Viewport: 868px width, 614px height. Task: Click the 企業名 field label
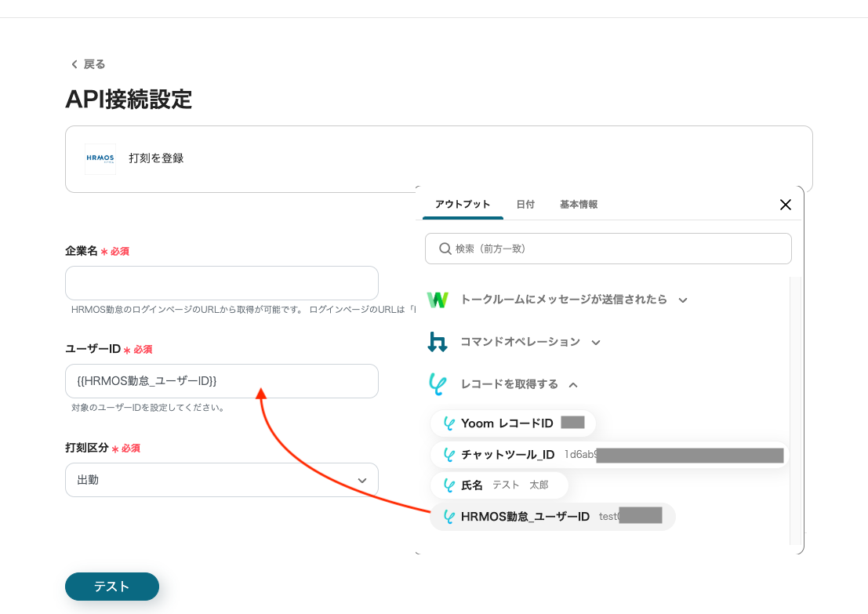[82, 251]
